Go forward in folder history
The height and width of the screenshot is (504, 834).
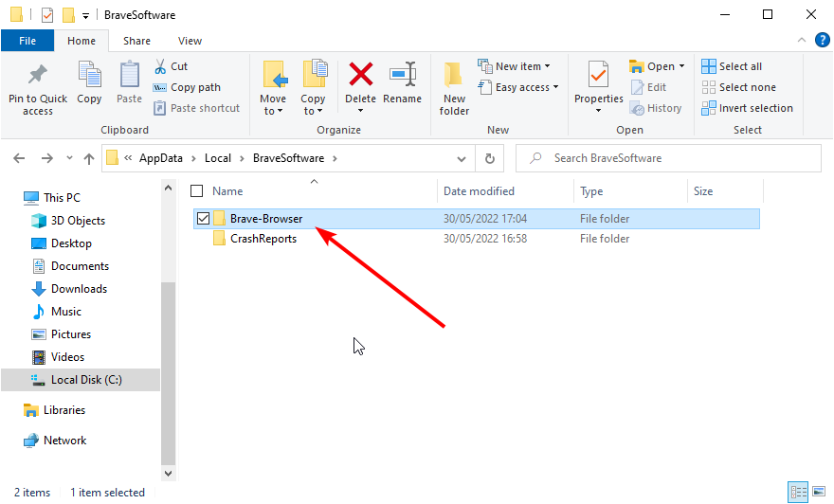pos(46,158)
